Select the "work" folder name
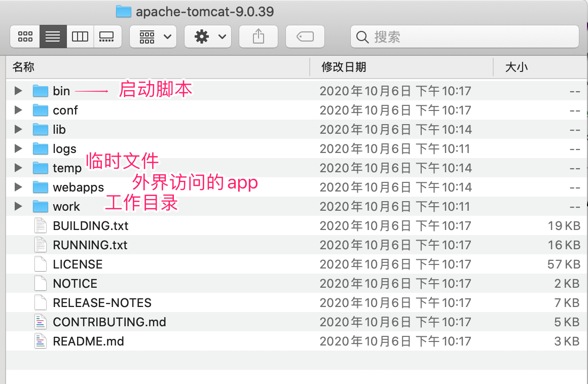Screen dimensions: 588x384 coord(66,206)
